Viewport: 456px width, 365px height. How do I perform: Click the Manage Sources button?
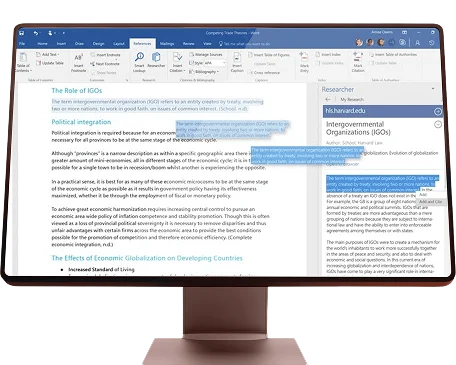[206, 54]
